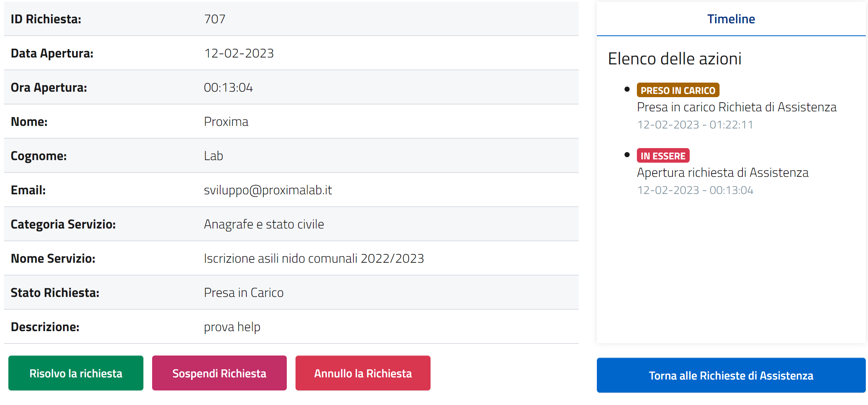
Task: Go back via Torna alle Richieste di Assistenza
Action: click(x=731, y=376)
